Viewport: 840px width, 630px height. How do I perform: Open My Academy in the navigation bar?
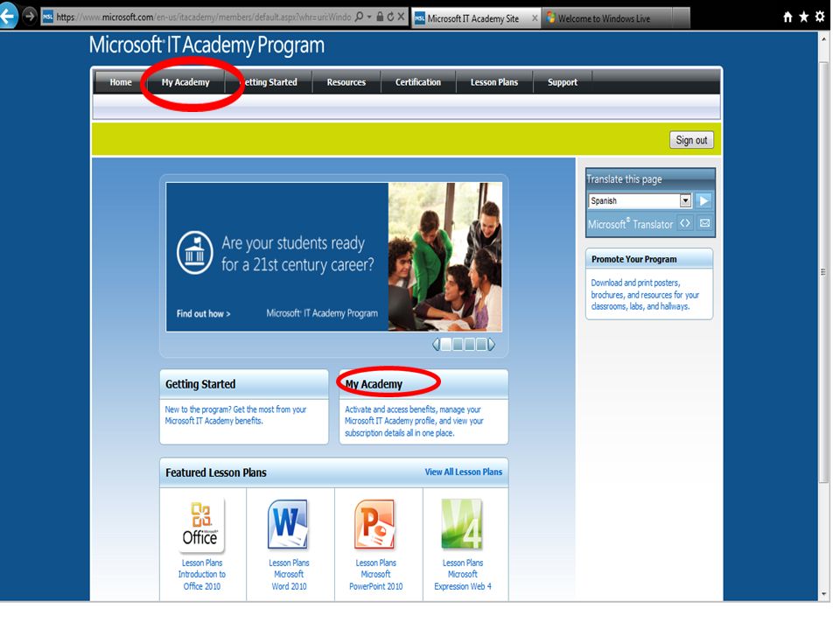tap(185, 82)
